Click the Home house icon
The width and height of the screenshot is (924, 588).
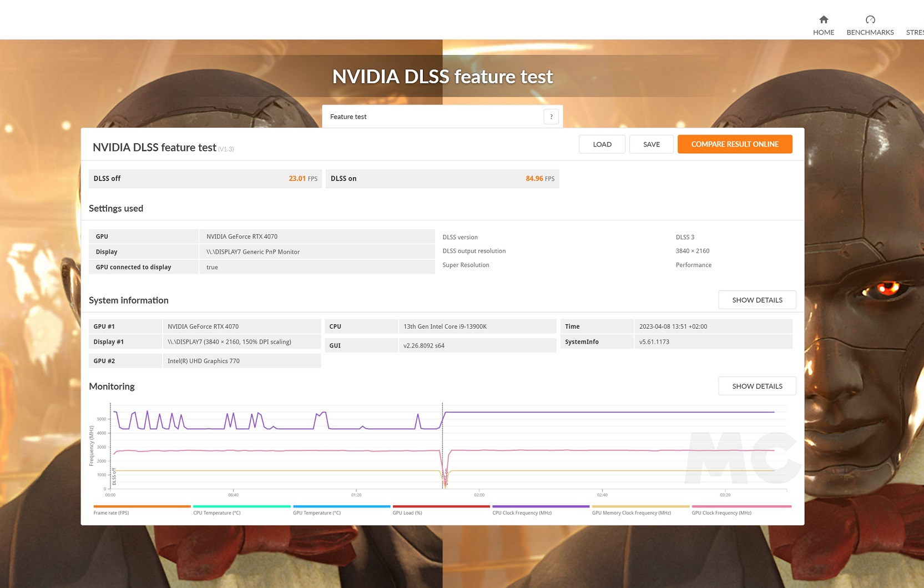pos(824,19)
